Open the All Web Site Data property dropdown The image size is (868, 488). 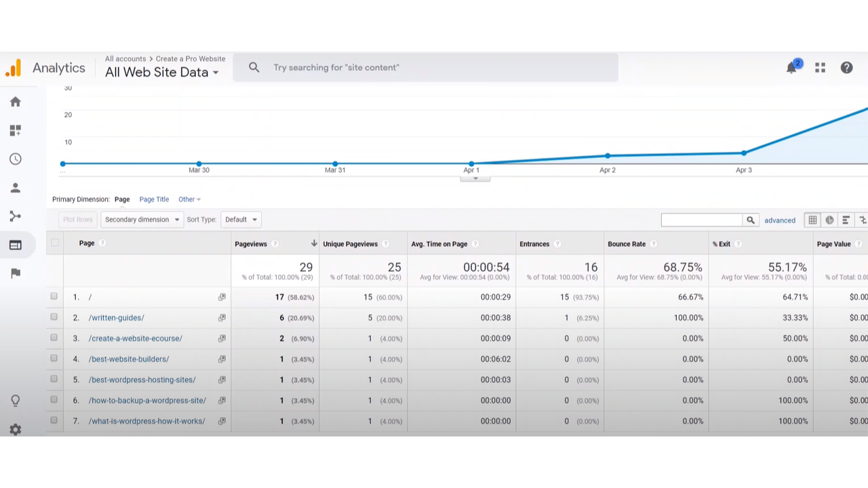pyautogui.click(x=162, y=73)
